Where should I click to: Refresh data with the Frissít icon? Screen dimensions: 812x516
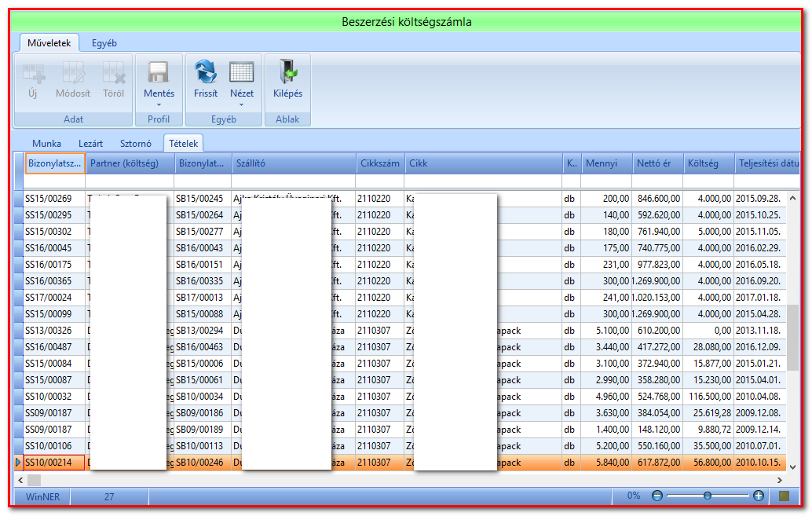206,72
